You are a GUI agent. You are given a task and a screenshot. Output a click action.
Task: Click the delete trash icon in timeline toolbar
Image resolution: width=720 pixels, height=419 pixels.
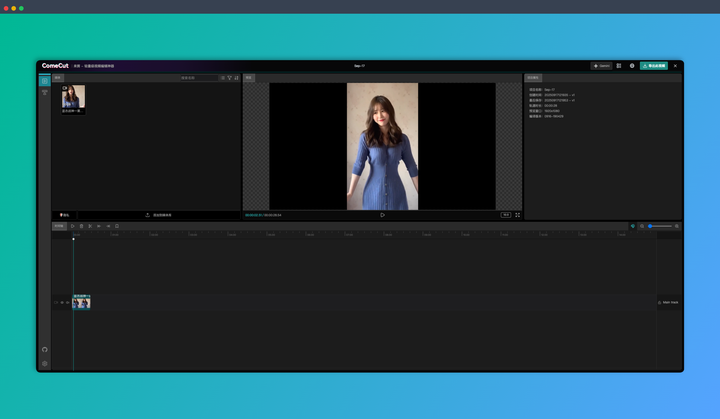point(81,226)
